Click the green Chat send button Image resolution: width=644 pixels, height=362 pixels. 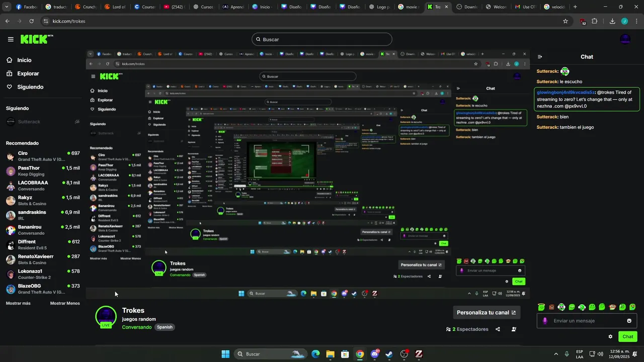tap(628, 337)
